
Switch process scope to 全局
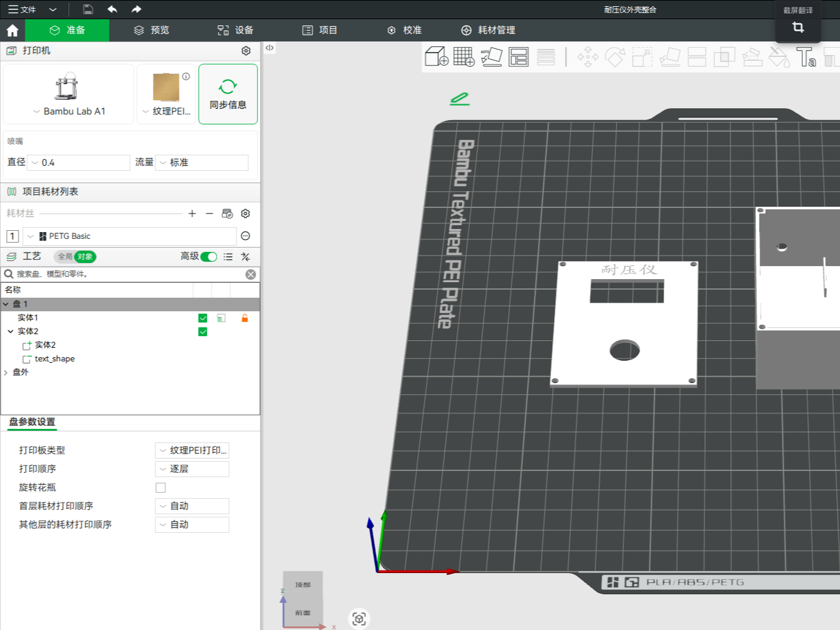point(65,257)
